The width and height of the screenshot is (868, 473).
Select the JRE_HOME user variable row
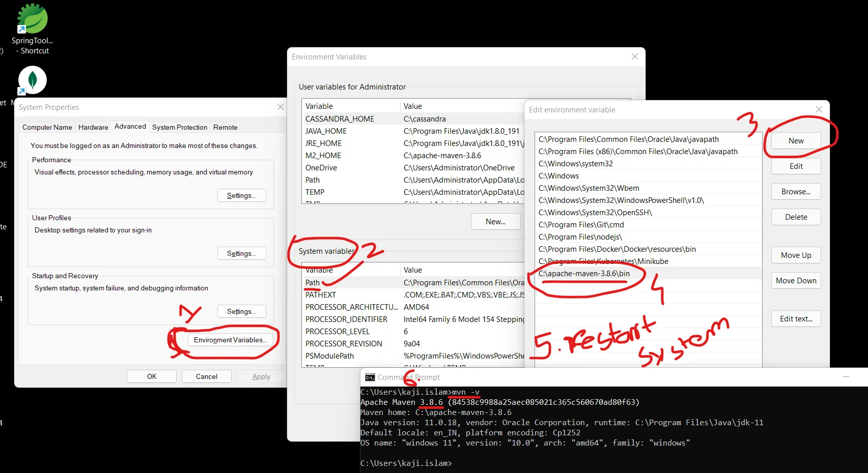[413, 143]
